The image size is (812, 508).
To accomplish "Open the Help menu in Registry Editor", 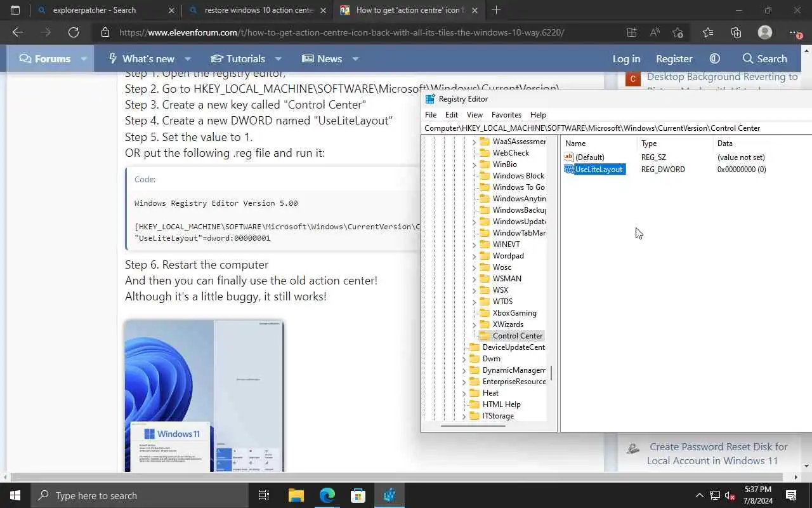I will click(538, 115).
